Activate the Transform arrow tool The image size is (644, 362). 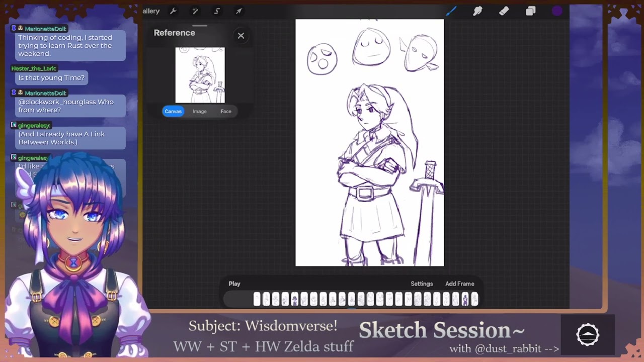coord(239,11)
